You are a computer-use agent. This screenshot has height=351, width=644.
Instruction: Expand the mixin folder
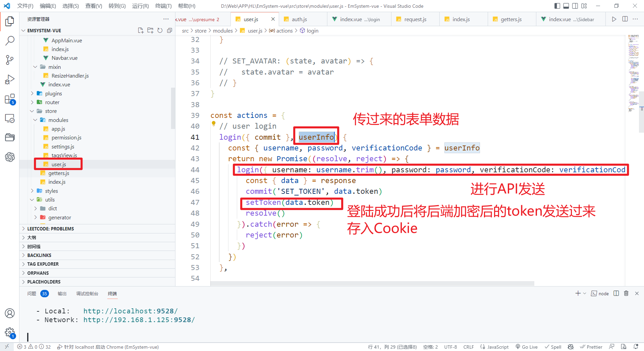tap(54, 67)
